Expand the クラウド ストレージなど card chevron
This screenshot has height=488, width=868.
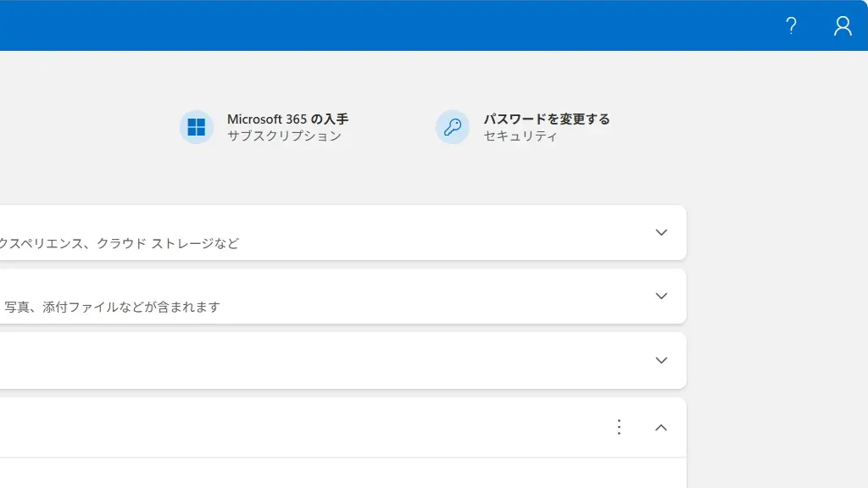pos(661,232)
